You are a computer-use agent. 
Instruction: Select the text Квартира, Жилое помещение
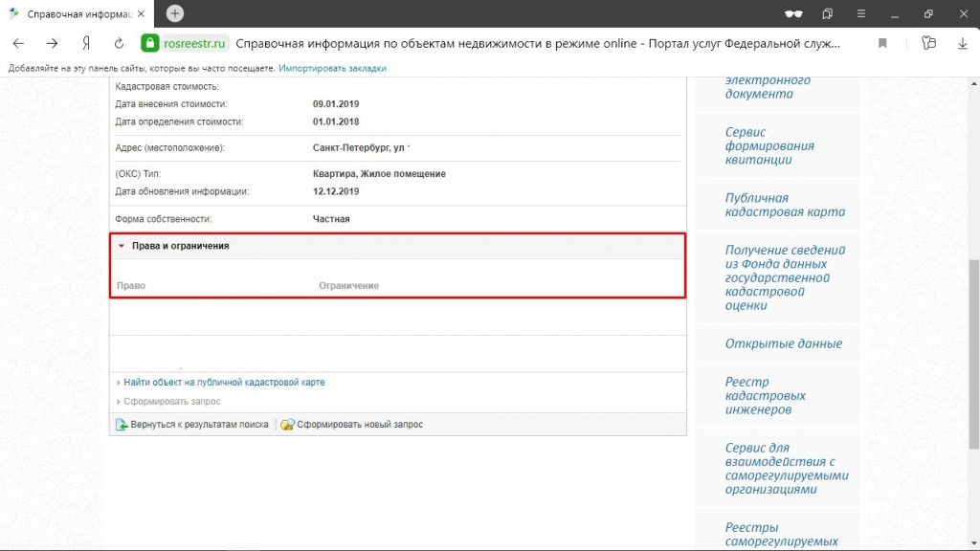379,174
